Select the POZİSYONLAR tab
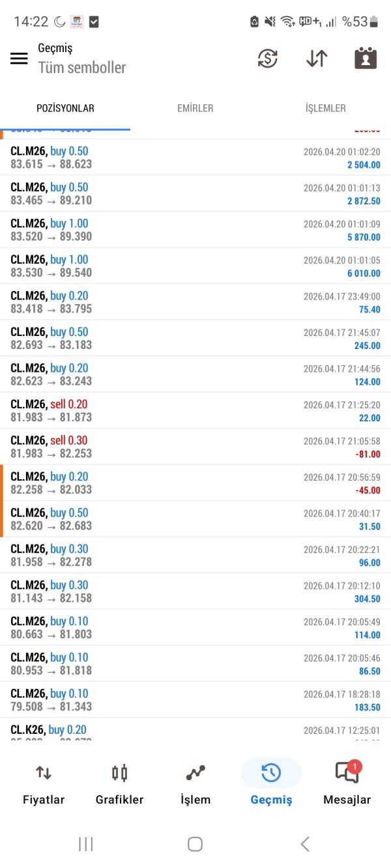This screenshot has height=868, width=391. coord(65,108)
